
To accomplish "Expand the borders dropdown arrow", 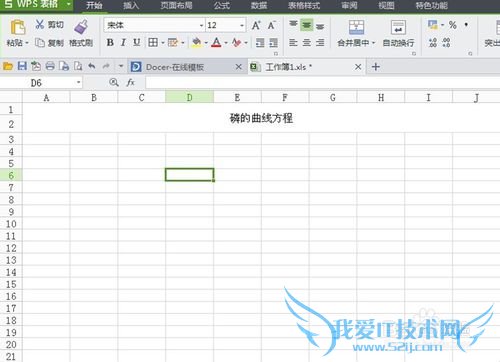I will 163,43.
